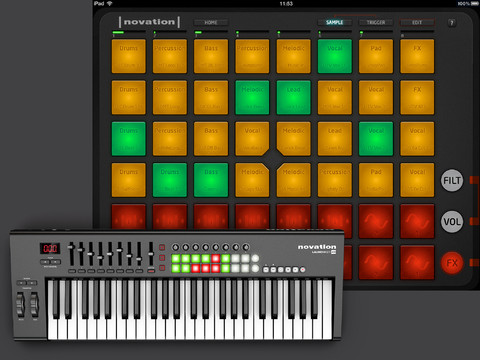Toggle the green Drums pad in third row
This screenshot has height=360, width=480.
[x=129, y=139]
